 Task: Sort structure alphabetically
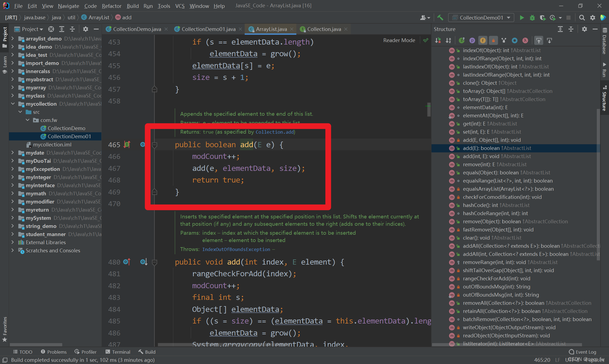448,40
